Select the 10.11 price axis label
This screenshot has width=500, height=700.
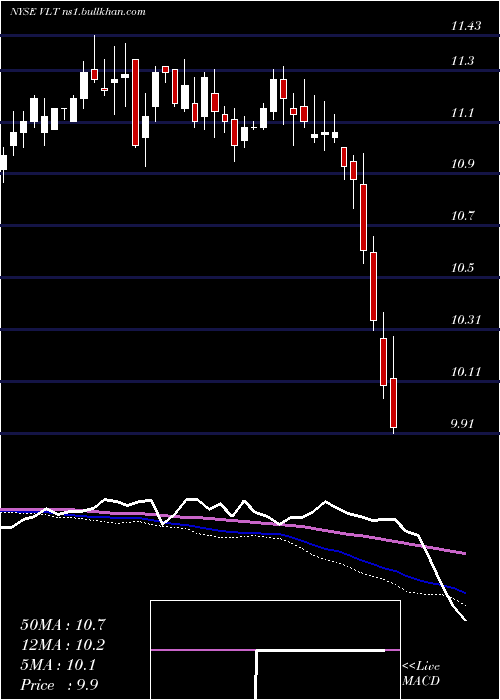pos(466,372)
